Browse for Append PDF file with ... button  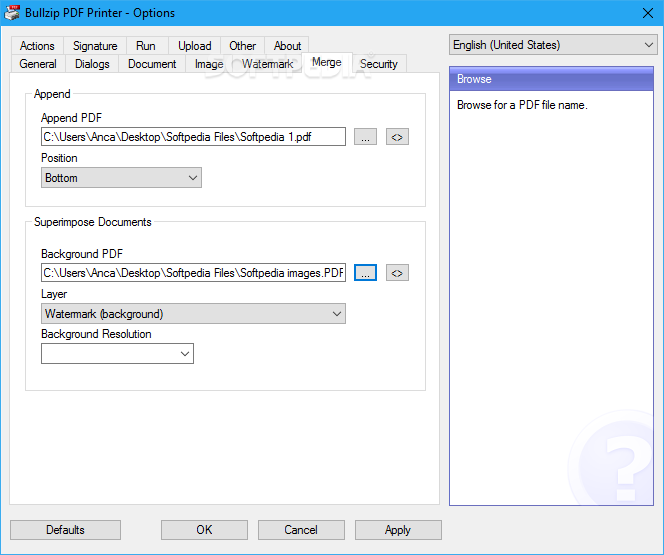[x=365, y=137]
